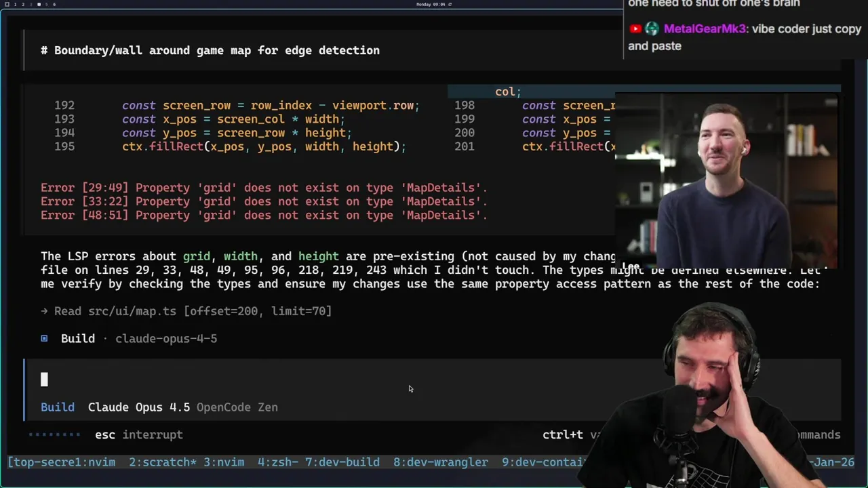This screenshot has height=488, width=868.
Task: Switch to tmux window 8:dev-wrangler
Action: click(x=441, y=462)
